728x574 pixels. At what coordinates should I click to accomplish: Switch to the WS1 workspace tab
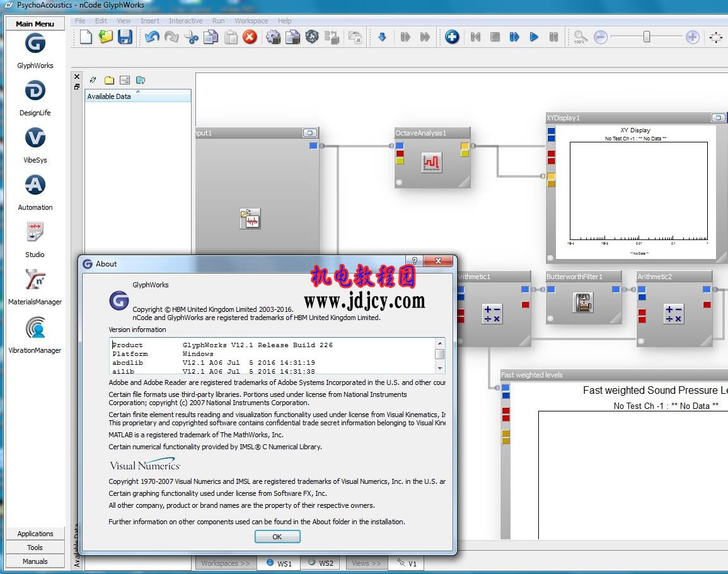click(x=279, y=563)
